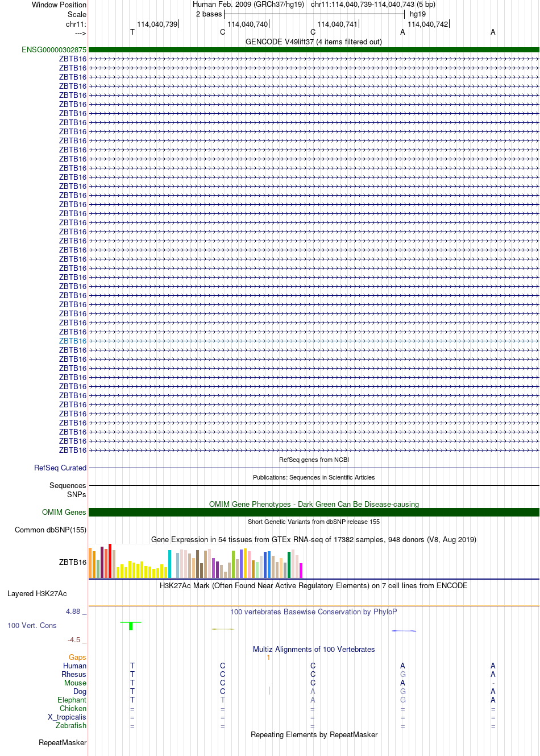Image resolution: width=540 pixels, height=756 pixels.
Task: Click the RepeatMasker track label
Action: pyautogui.click(x=63, y=743)
